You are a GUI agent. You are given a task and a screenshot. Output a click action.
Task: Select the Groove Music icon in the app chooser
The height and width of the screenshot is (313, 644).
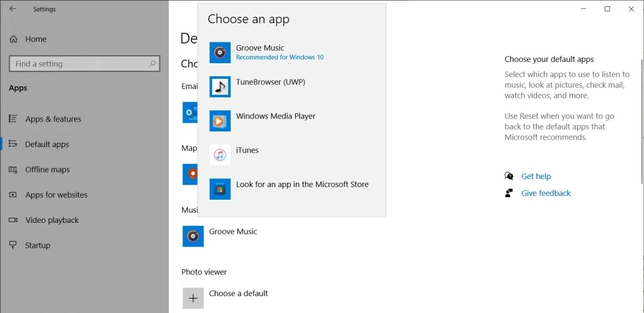tap(219, 53)
